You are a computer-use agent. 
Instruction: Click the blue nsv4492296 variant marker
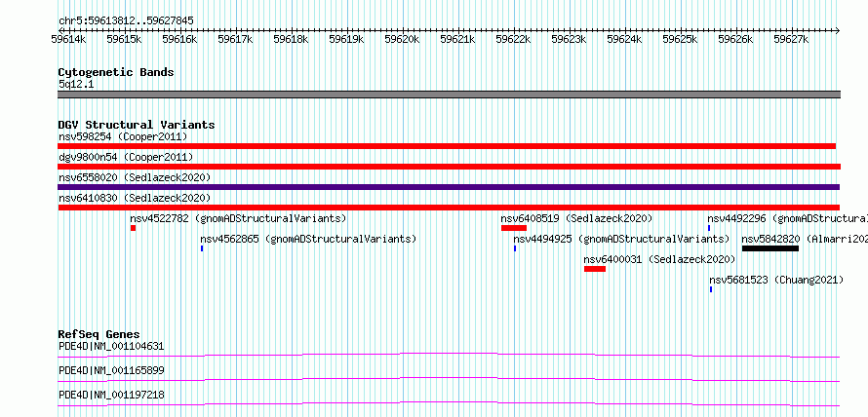[x=709, y=228]
